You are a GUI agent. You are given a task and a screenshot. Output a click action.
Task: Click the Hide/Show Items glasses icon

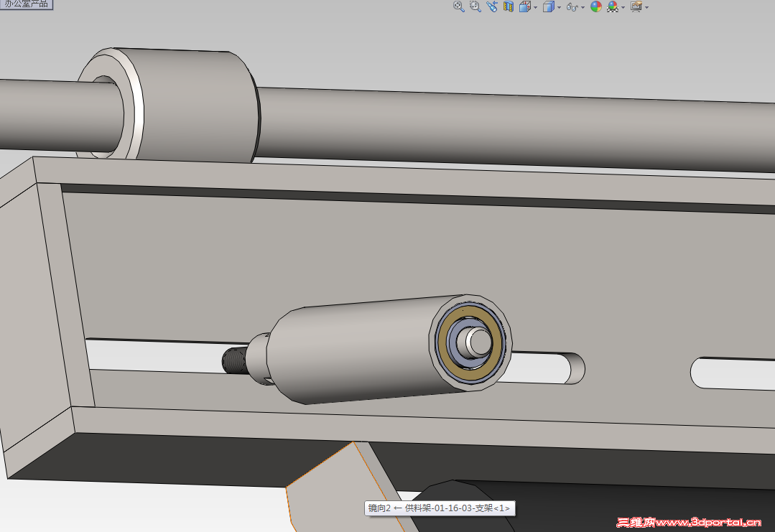pos(572,7)
